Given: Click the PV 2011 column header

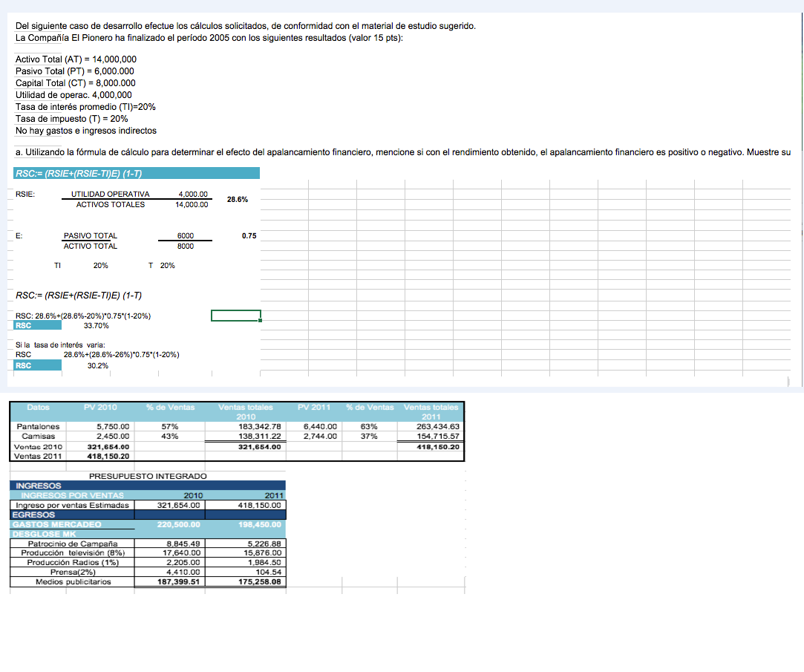Looking at the screenshot, I should pyautogui.click(x=314, y=407).
